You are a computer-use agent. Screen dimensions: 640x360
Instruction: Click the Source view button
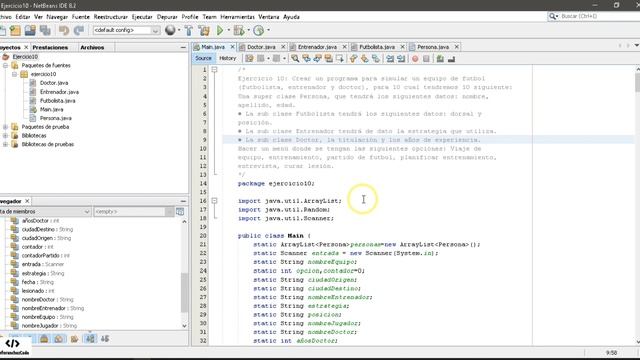[203, 58]
